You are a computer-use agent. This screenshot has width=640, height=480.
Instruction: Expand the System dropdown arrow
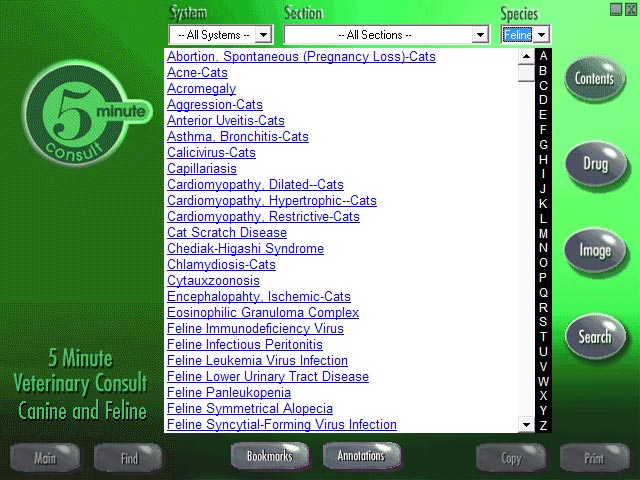(263, 35)
